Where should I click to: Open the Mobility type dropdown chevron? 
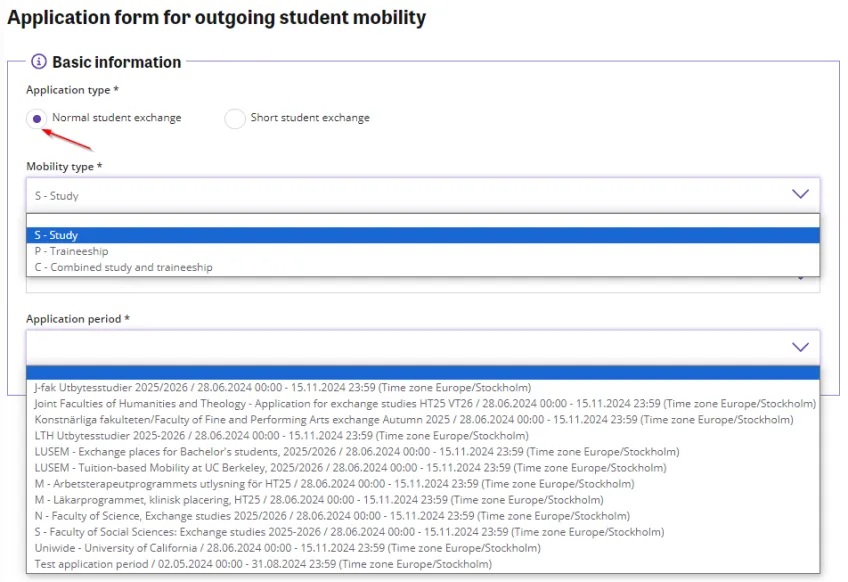(799, 195)
